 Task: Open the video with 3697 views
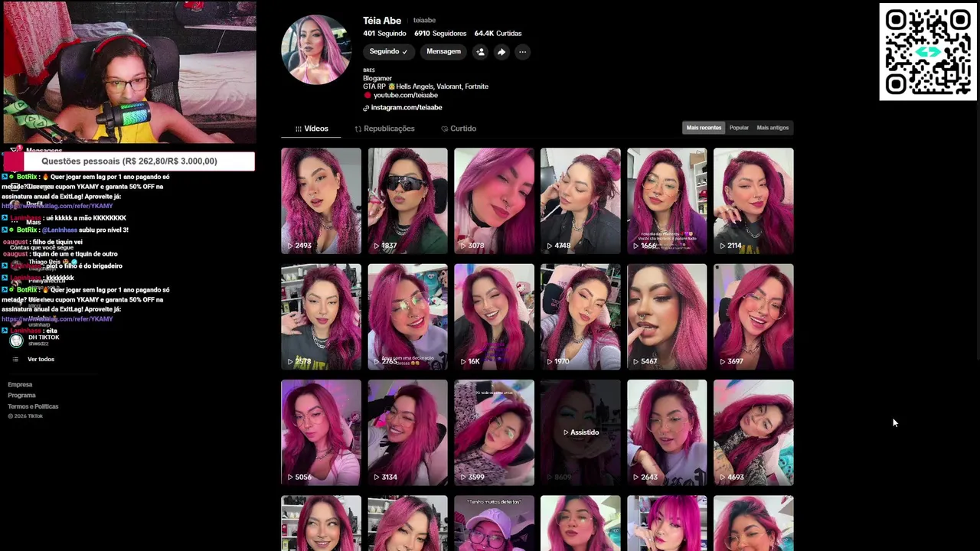(x=753, y=317)
